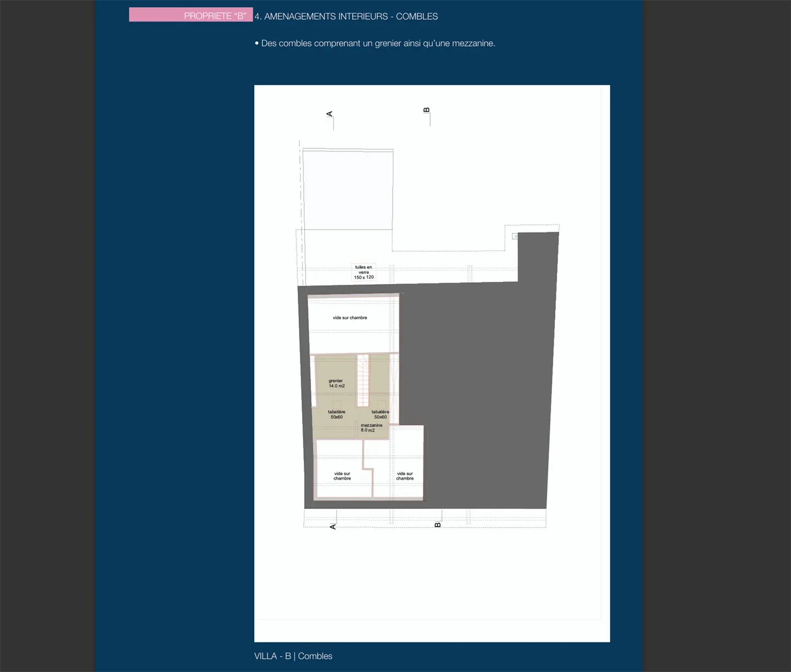Click the "vide sur chambre" label below grenier
Image resolution: width=791 pixels, height=672 pixels.
coord(342,476)
